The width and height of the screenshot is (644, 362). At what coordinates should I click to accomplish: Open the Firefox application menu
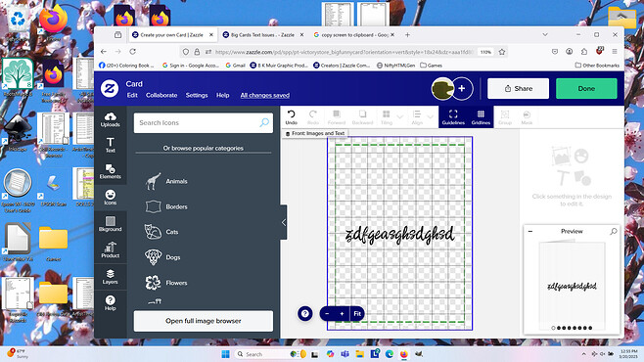[x=615, y=52]
